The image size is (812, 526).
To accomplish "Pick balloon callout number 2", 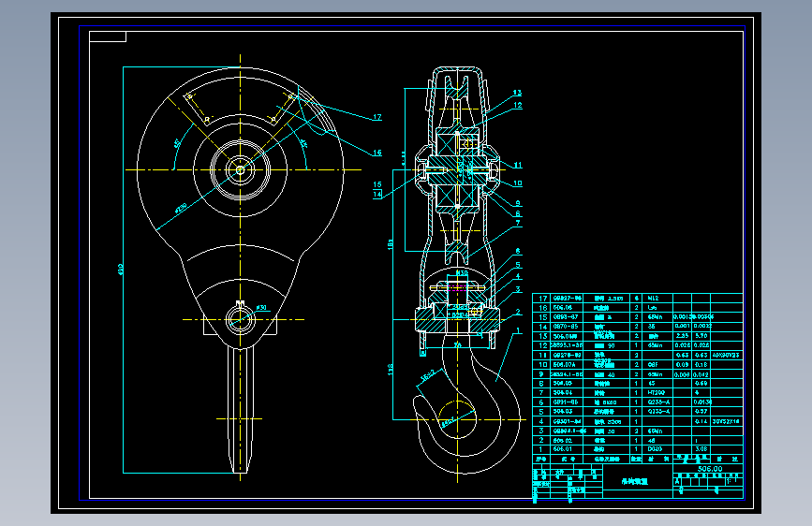I will coord(518,312).
